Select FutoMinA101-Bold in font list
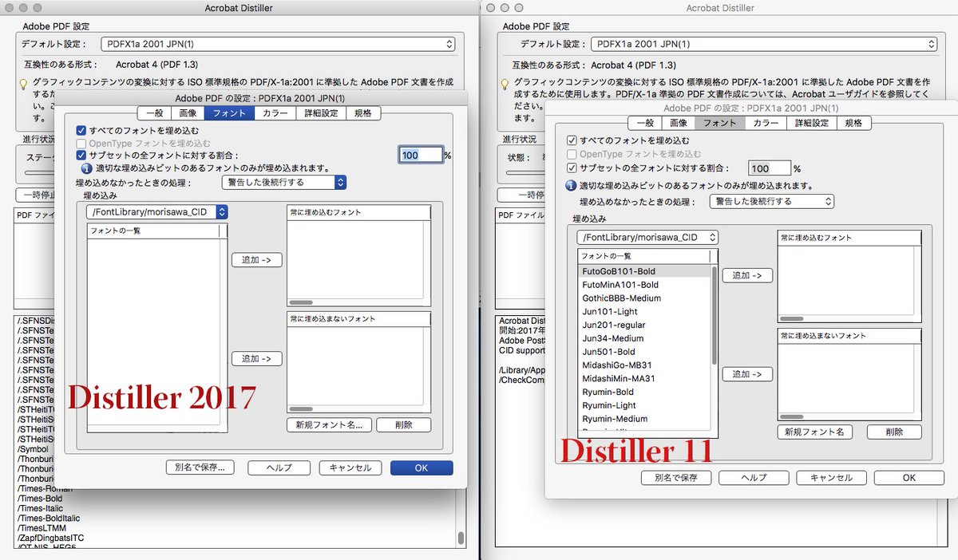Image resolution: width=958 pixels, height=560 pixels. click(x=645, y=285)
